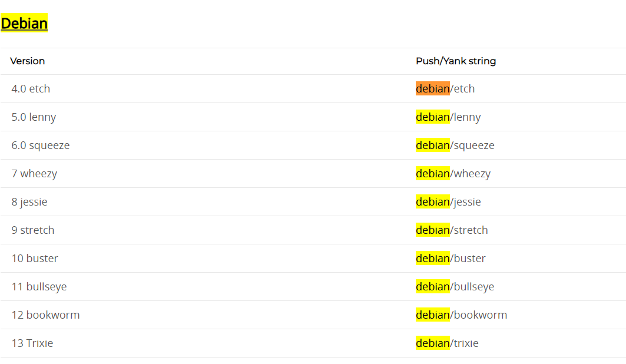Select the debian/stretch string
626x364 pixels.
pyautogui.click(x=452, y=230)
